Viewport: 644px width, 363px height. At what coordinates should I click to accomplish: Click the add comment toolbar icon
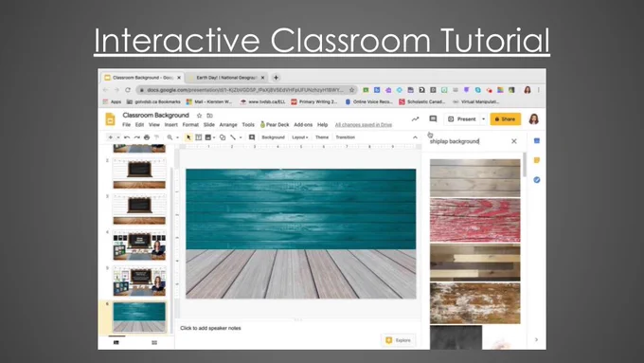pos(252,137)
